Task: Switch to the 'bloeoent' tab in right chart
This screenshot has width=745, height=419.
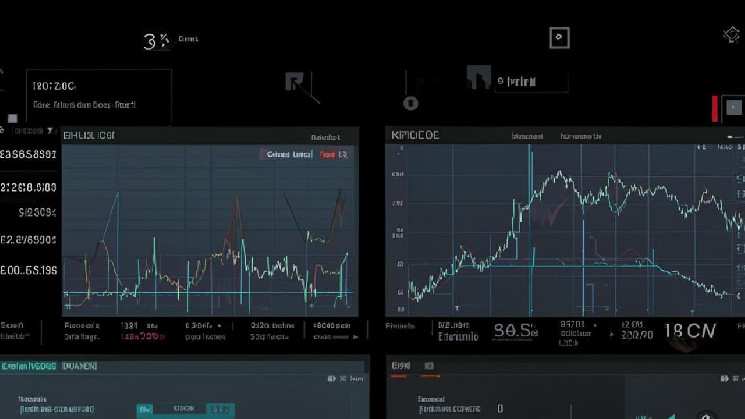Action: point(527,136)
